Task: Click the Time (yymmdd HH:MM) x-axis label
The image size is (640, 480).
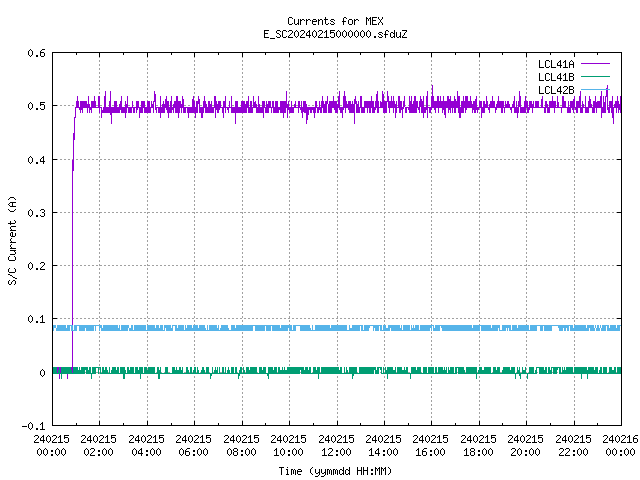Action: coord(335,471)
